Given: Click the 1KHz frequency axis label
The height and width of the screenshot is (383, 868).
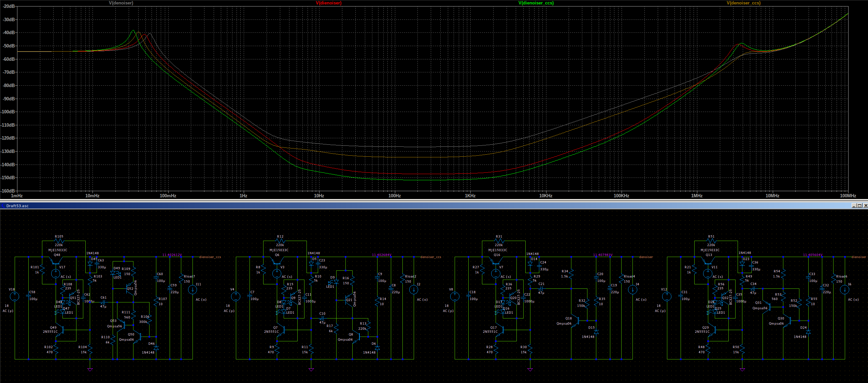Looking at the screenshot, I should (470, 196).
